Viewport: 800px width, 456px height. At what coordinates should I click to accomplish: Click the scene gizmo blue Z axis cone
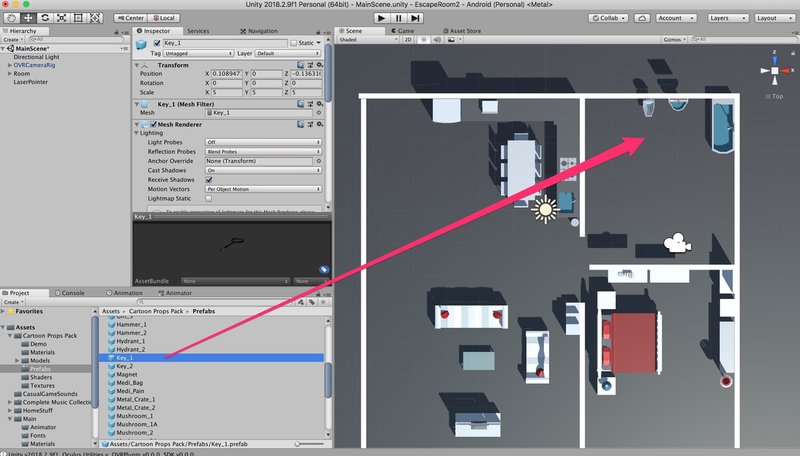click(774, 59)
